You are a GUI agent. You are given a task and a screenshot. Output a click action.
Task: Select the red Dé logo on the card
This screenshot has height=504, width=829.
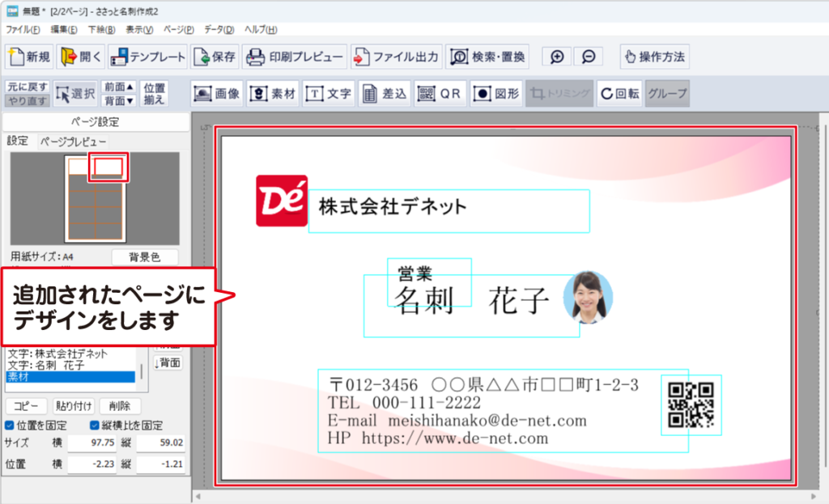coord(282,201)
